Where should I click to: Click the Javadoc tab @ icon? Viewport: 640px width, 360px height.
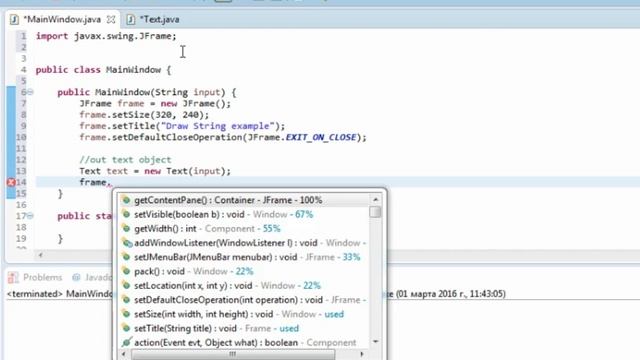(76, 278)
